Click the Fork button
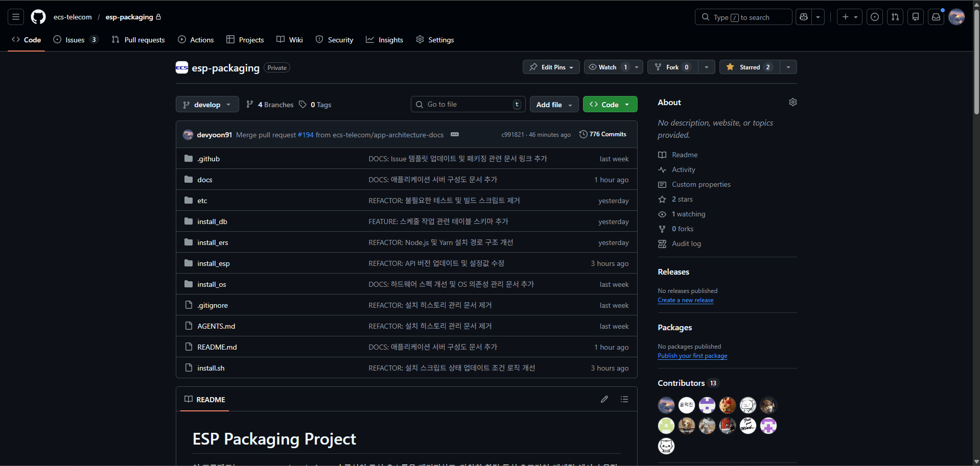The image size is (980, 466). click(x=673, y=67)
